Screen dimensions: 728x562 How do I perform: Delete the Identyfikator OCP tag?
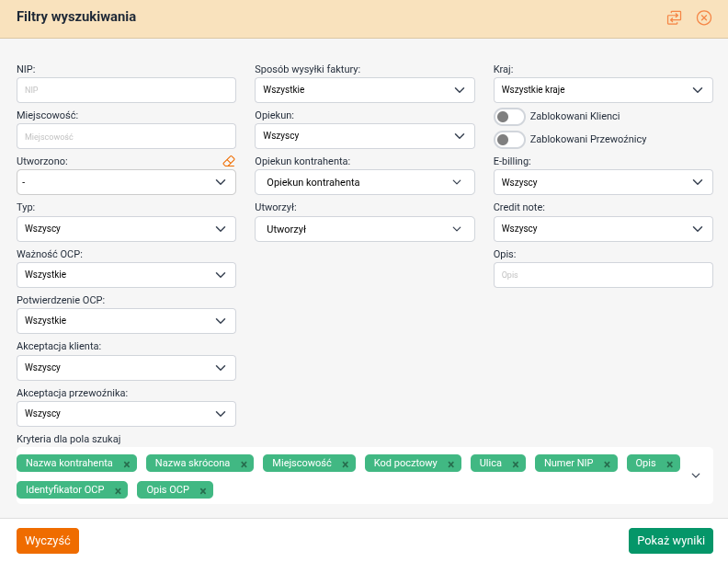click(x=118, y=491)
